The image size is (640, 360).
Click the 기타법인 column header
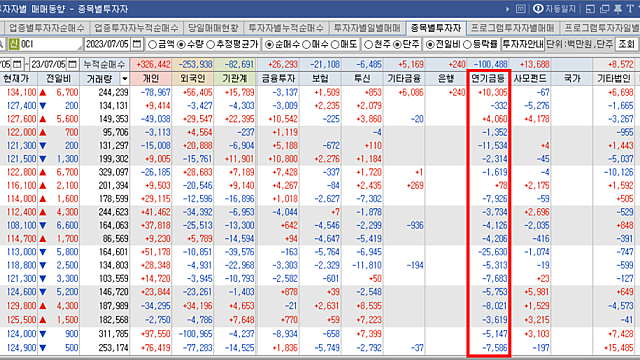[614, 78]
